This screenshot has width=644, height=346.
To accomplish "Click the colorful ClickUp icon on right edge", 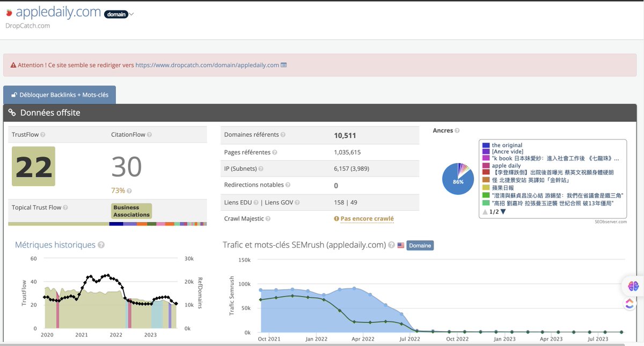I will coord(630,304).
